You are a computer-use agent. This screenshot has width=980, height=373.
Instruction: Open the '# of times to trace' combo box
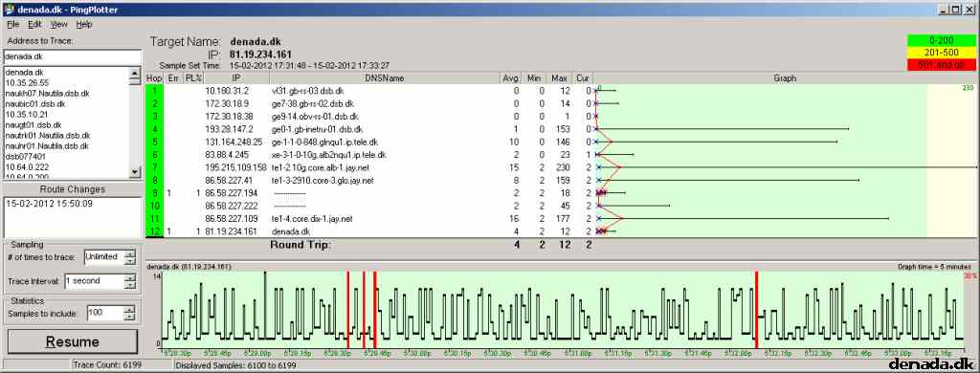(109, 256)
